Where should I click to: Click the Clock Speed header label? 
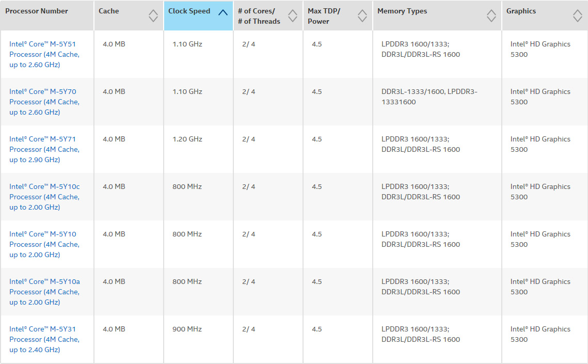[x=189, y=11]
